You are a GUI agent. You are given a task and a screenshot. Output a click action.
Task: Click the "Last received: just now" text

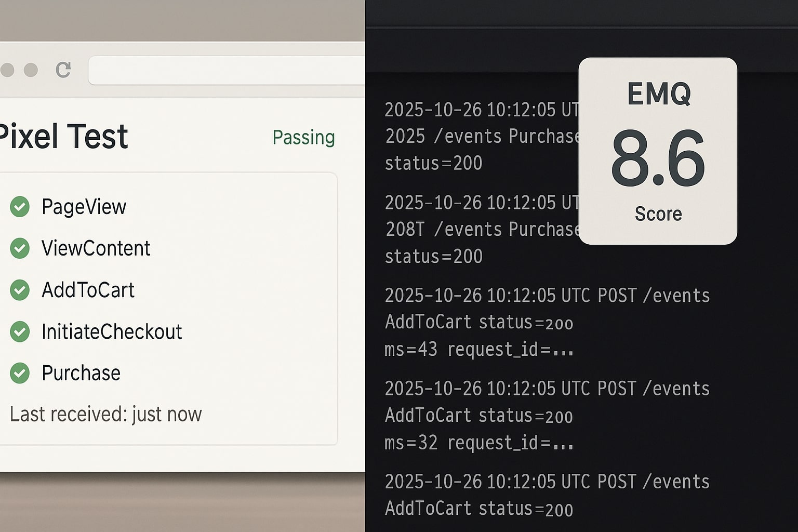[105, 414]
